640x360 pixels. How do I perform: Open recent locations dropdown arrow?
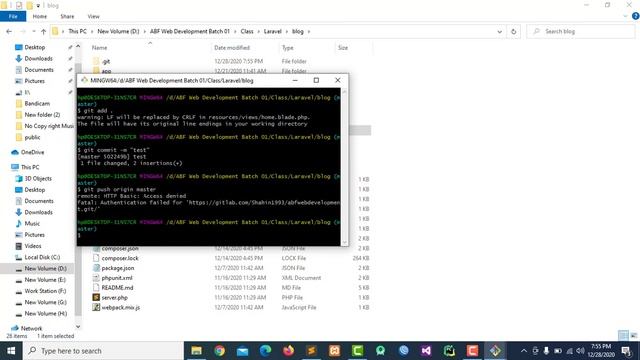33,31
